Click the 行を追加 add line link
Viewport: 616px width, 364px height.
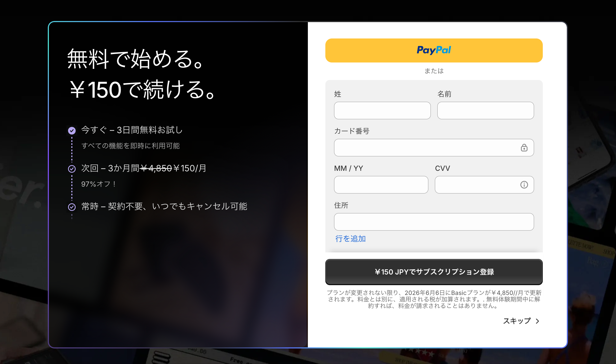click(x=350, y=239)
